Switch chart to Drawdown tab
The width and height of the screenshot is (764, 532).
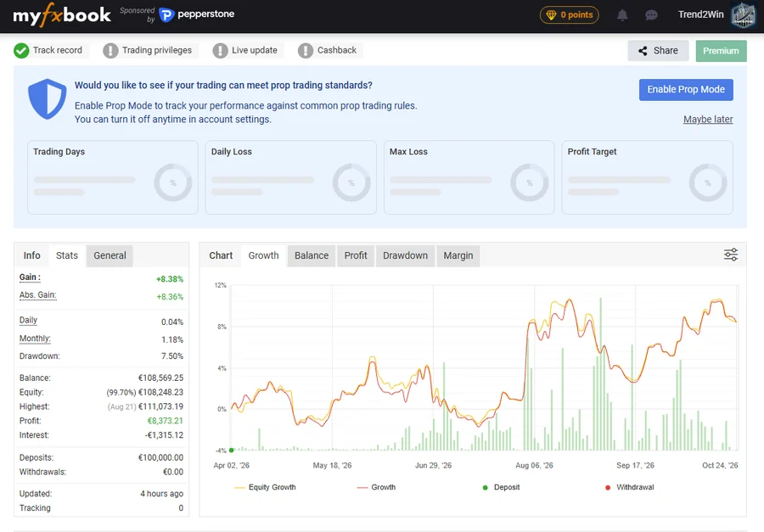(405, 255)
